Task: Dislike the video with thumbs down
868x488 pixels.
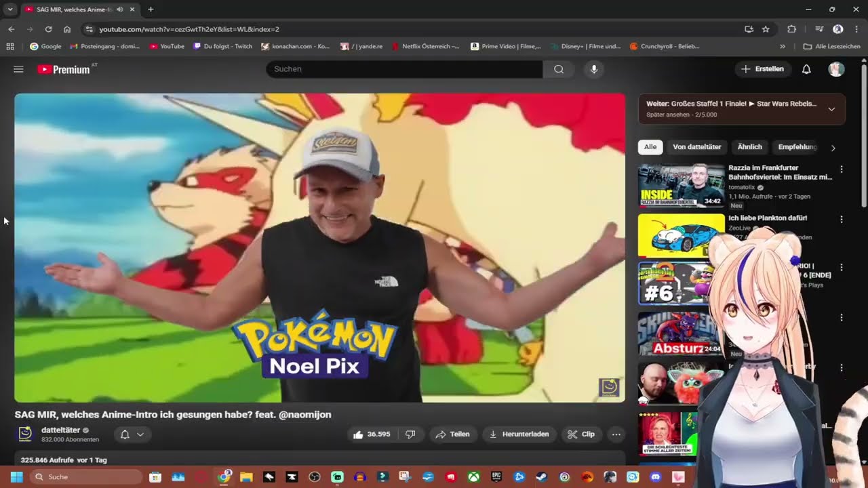Action: (410, 434)
